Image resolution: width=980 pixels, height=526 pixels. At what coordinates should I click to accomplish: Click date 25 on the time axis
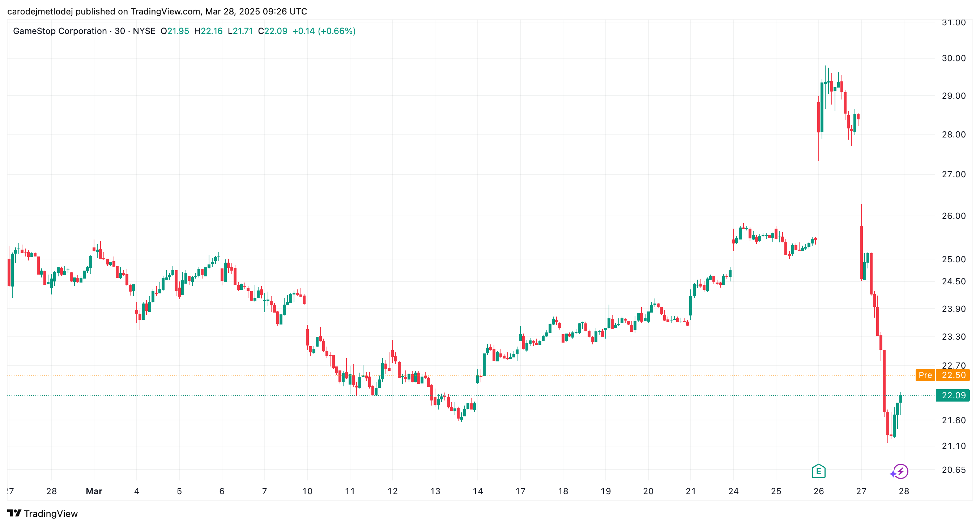coord(776,491)
